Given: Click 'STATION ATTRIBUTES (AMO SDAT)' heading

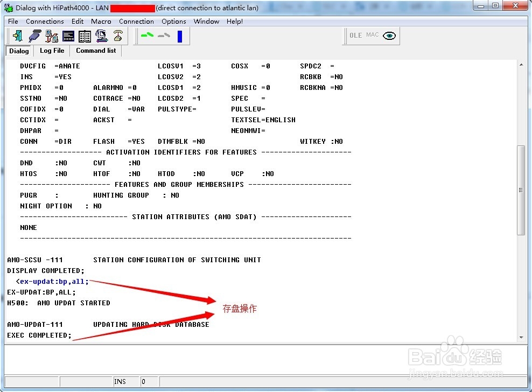Looking at the screenshot, I should [194, 217].
